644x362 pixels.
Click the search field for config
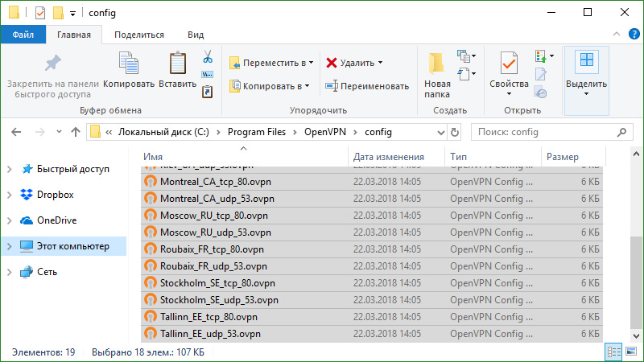pyautogui.click(x=547, y=132)
